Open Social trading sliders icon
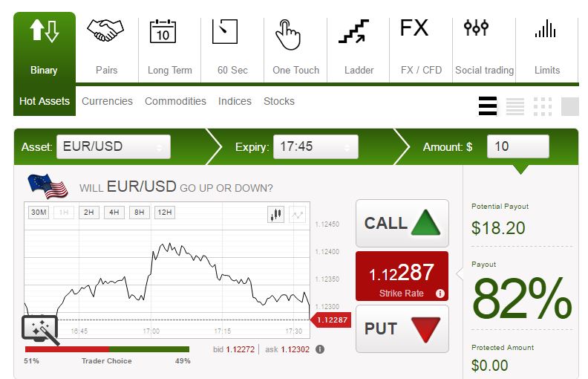 click(476, 27)
